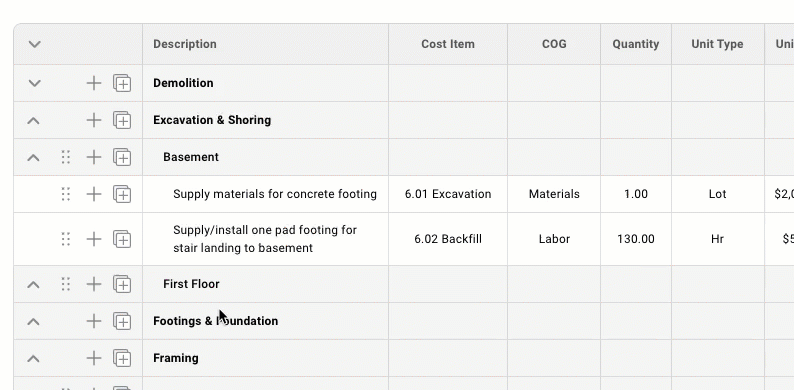794x390 pixels.
Task: Collapse the Basement subsection
Action: [33, 158]
